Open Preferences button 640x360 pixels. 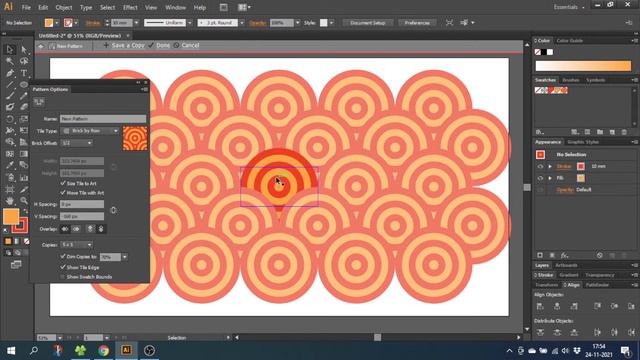click(x=417, y=23)
